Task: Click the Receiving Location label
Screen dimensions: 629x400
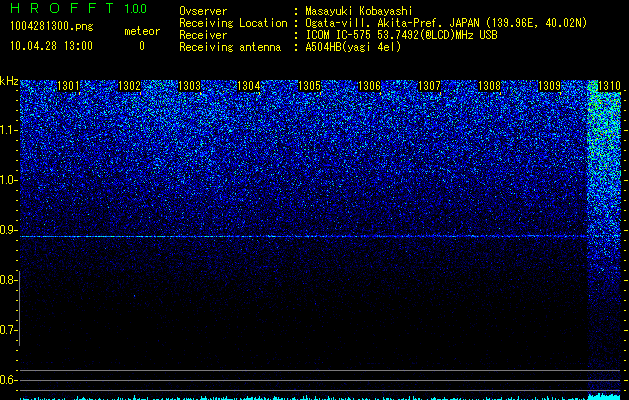Action: [233, 23]
